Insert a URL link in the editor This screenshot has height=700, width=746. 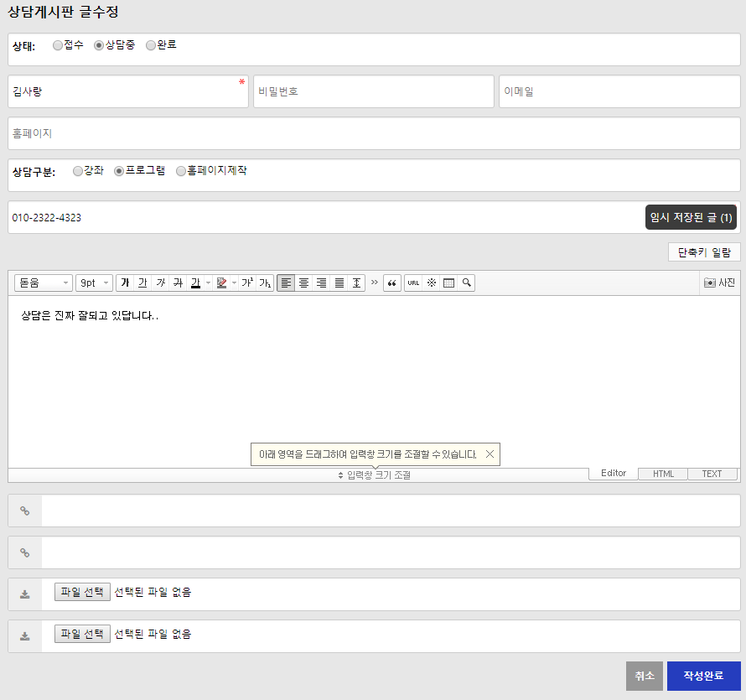413,283
